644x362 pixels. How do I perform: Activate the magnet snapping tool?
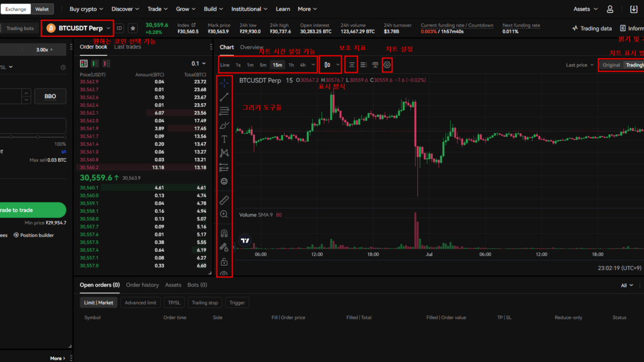coord(224,233)
